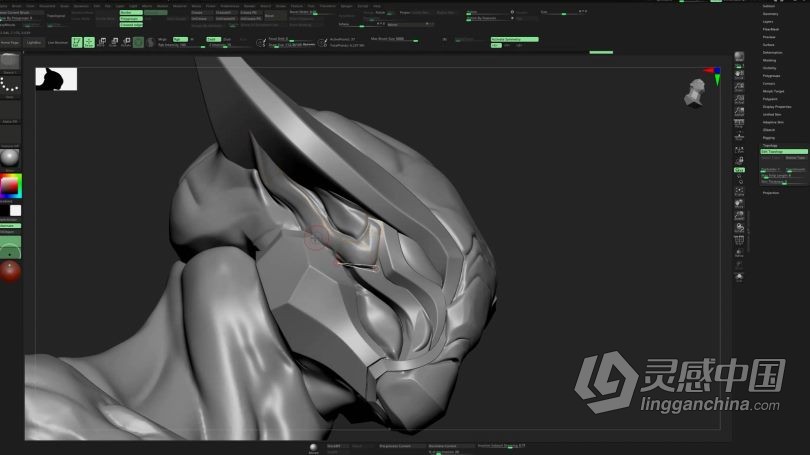Activate Edit mode button
The image size is (810, 455).
76,42
